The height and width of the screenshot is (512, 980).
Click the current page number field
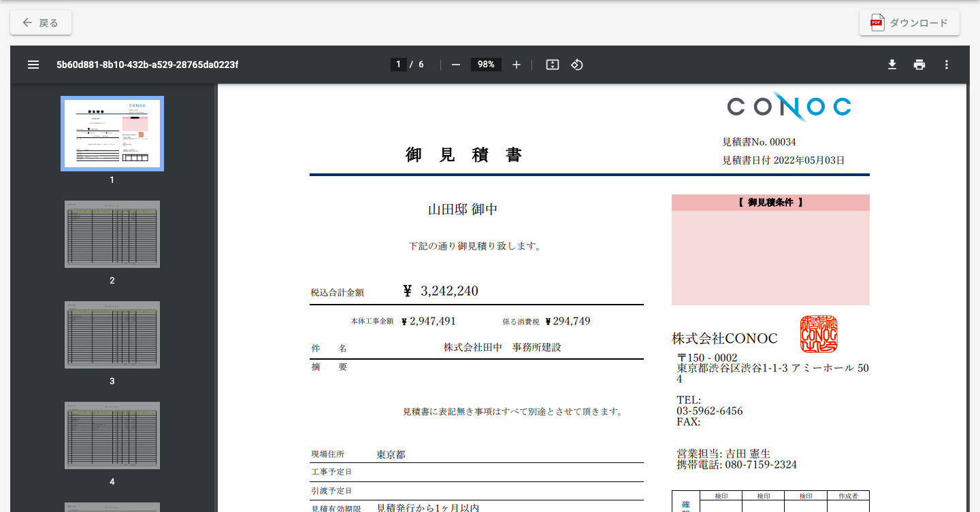click(399, 65)
